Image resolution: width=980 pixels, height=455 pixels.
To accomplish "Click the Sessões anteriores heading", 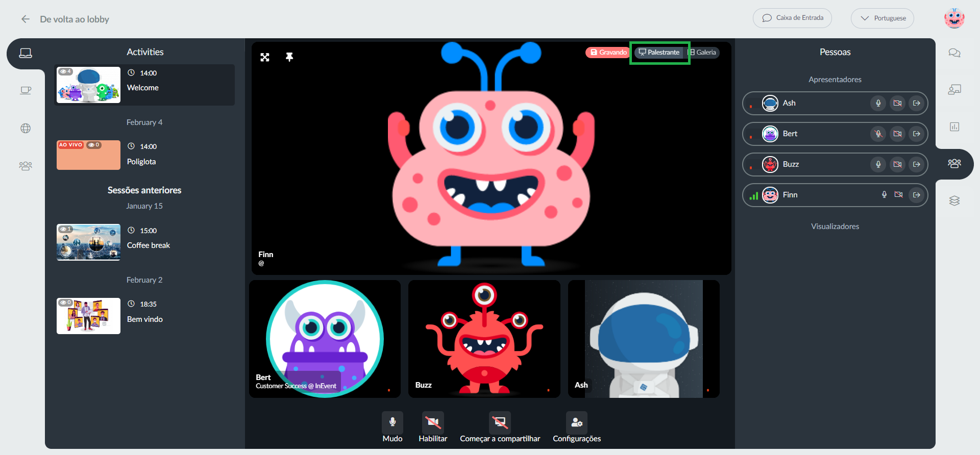I will 144,190.
